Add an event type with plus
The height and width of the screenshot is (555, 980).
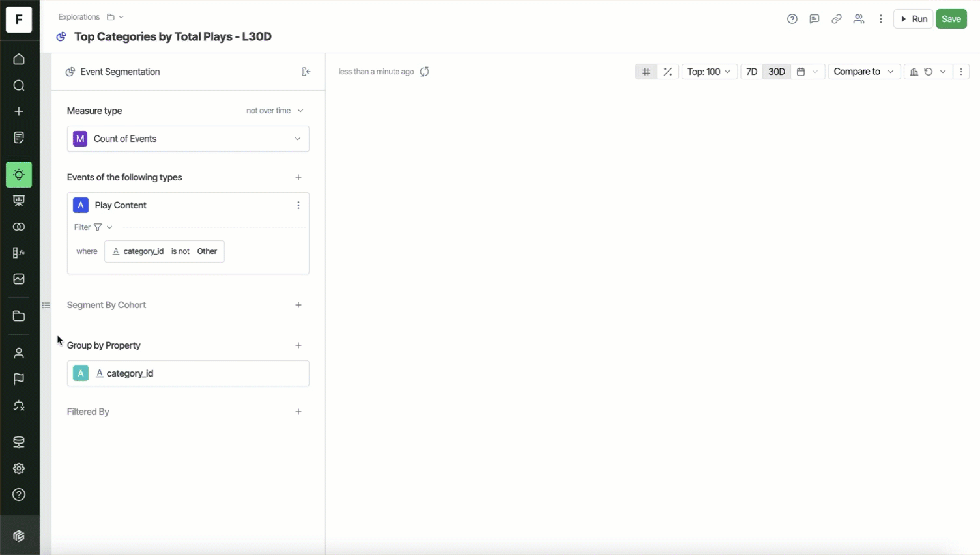[298, 177]
